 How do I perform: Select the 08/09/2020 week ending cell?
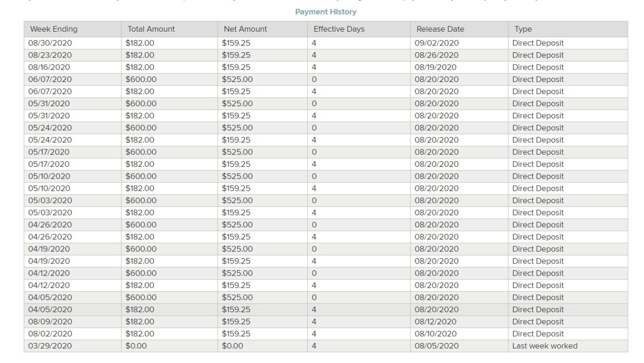[50, 322]
